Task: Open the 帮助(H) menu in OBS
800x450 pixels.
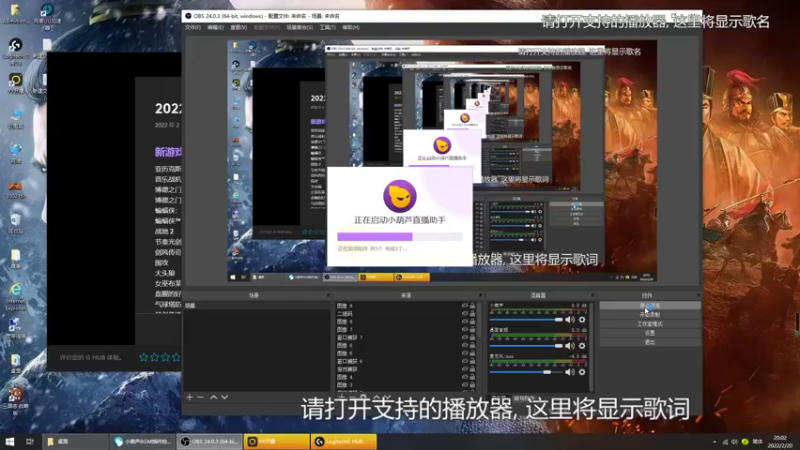Action: pyautogui.click(x=351, y=27)
